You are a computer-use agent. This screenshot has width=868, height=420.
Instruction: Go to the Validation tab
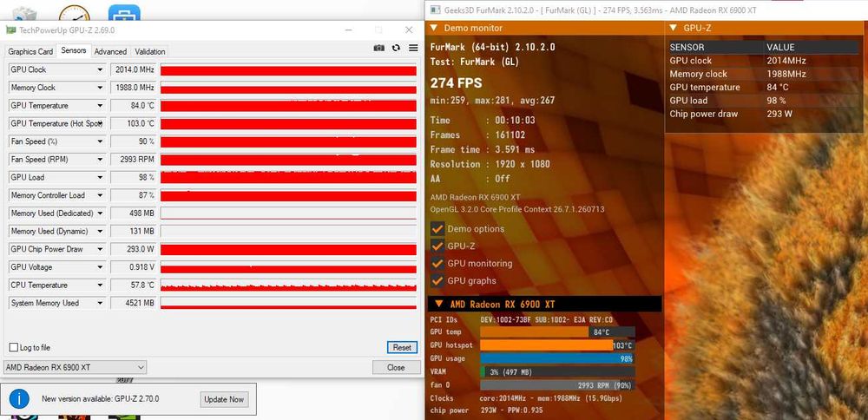[x=150, y=51]
